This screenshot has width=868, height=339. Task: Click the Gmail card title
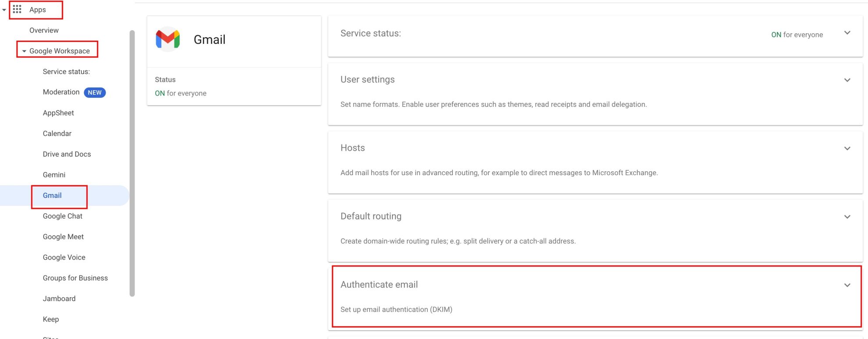210,39
